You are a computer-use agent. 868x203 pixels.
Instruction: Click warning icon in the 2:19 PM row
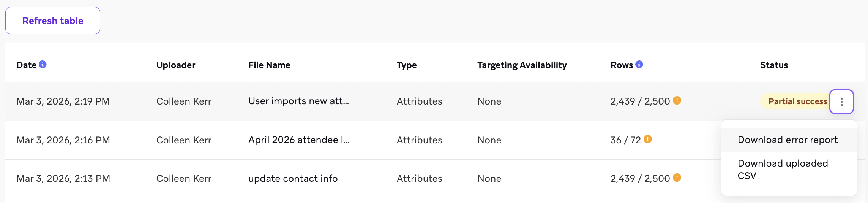point(677,100)
